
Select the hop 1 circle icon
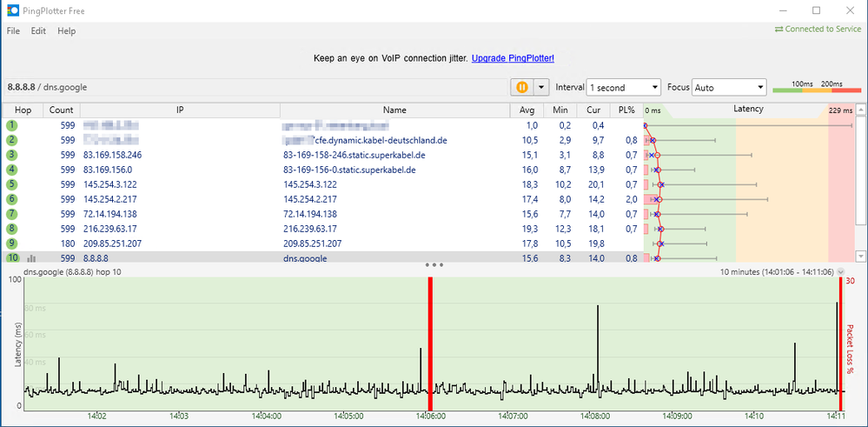(x=11, y=126)
